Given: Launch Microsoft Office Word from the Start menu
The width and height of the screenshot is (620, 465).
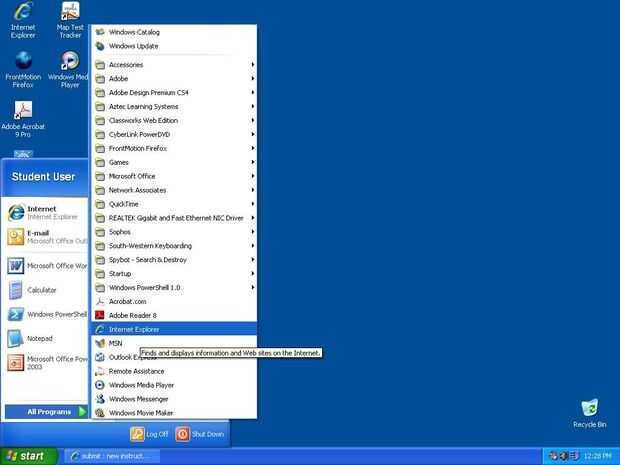Looking at the screenshot, I should click(16, 266).
